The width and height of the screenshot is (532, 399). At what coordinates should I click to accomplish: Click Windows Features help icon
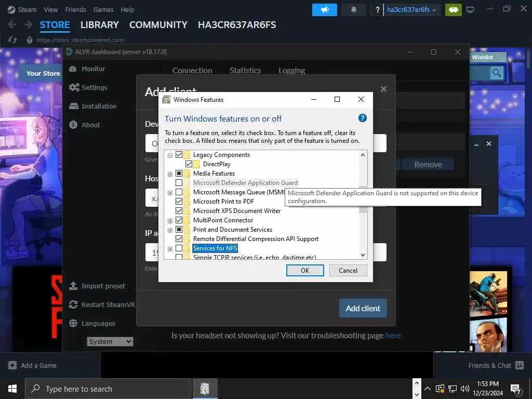[x=362, y=118]
